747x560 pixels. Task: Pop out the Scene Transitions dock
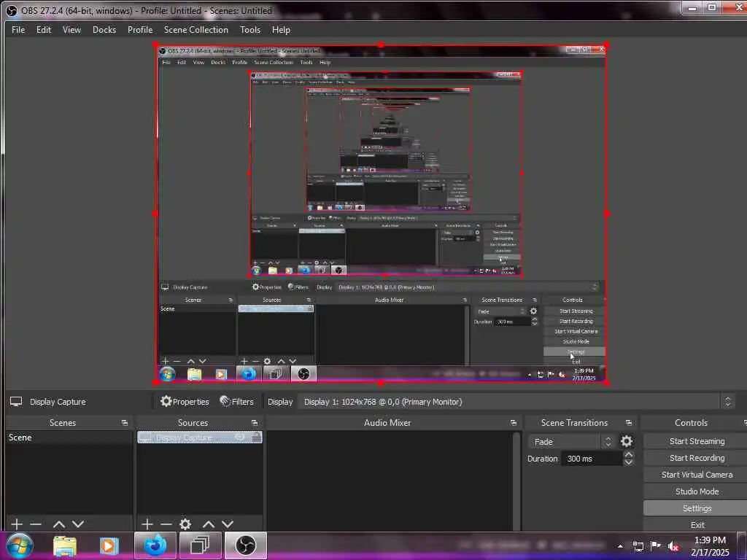click(x=629, y=423)
